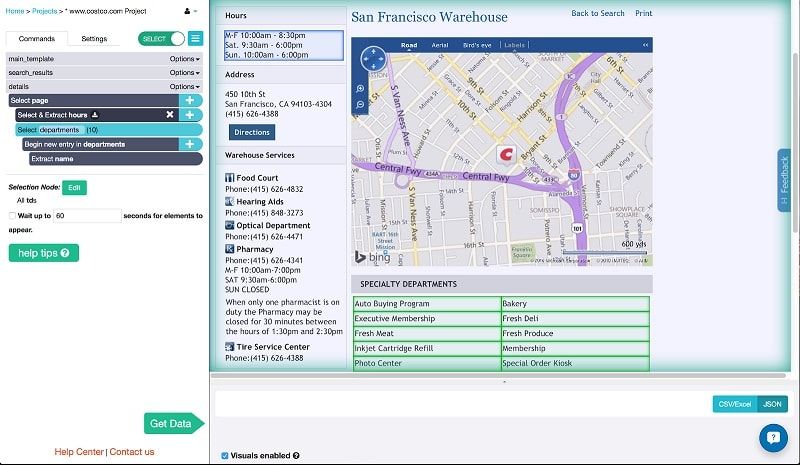Screen dimensions: 800x465
Task: Select the Select page command
Action: 94,101
